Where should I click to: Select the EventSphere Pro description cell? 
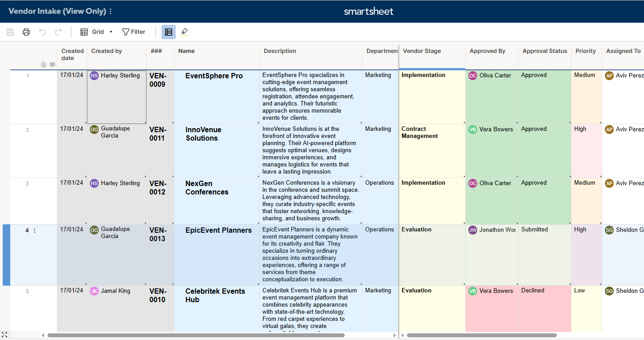pos(311,97)
